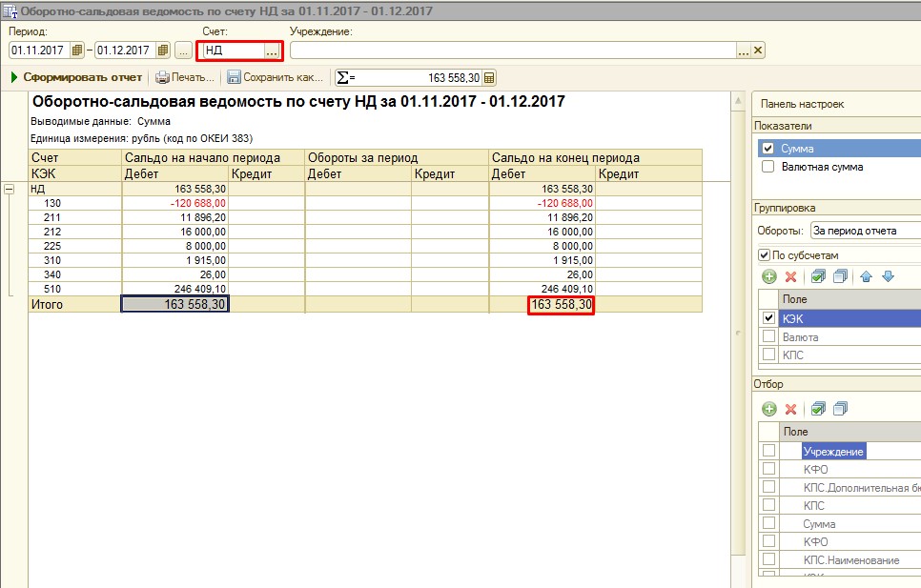Tick the Валюта grouping field checkbox

click(768, 337)
